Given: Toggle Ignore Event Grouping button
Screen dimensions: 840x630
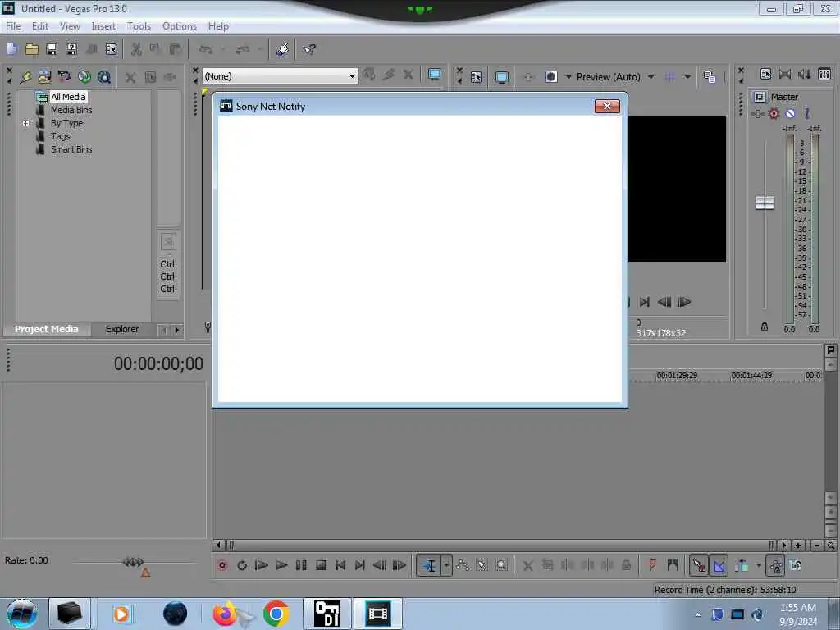Looking at the screenshot, I should (796, 565).
